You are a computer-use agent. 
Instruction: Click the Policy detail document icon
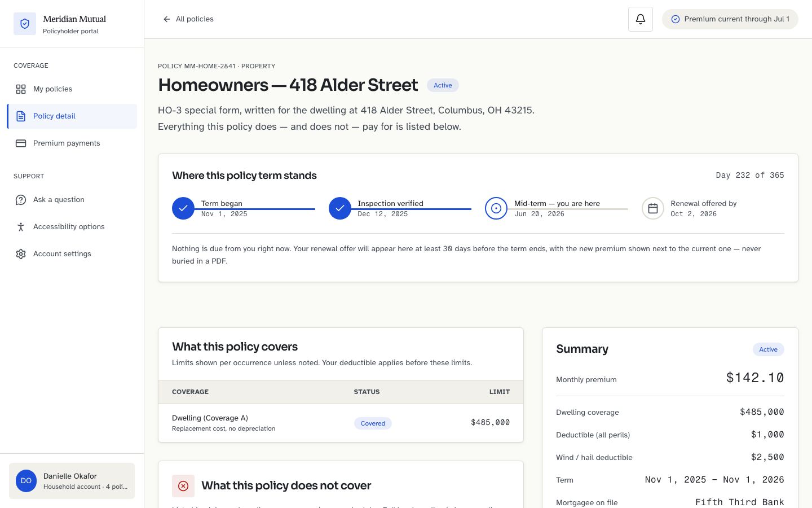[21, 116]
